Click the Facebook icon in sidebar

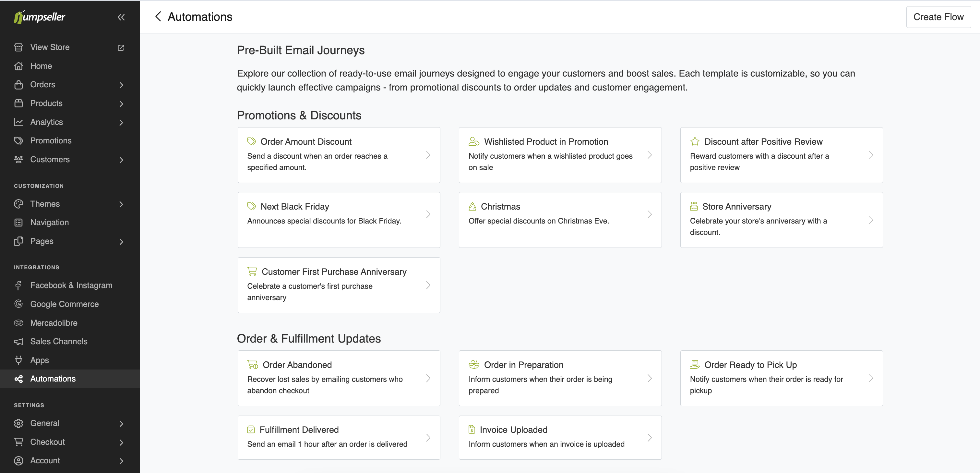[x=18, y=285]
